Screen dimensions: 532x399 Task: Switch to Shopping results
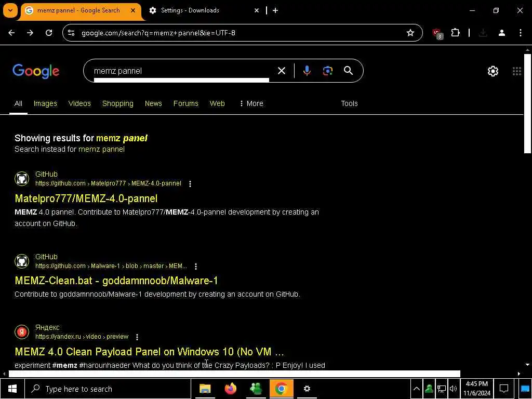pos(118,103)
